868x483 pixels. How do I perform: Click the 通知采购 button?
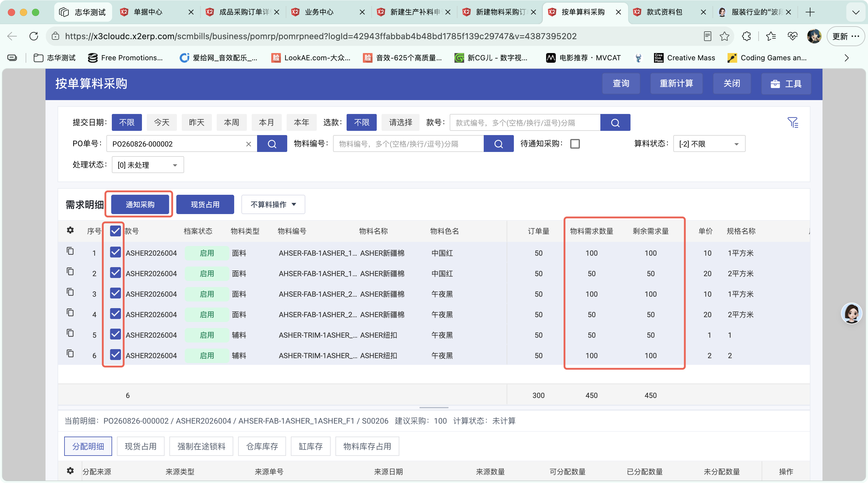click(140, 204)
